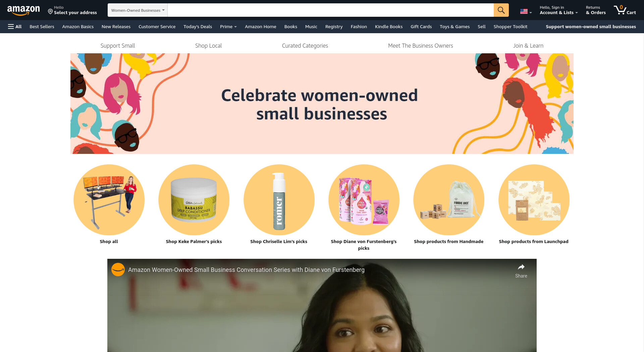This screenshot has width=644, height=352.
Task: Click Support women-owned small businesses link
Action: pos(591,26)
